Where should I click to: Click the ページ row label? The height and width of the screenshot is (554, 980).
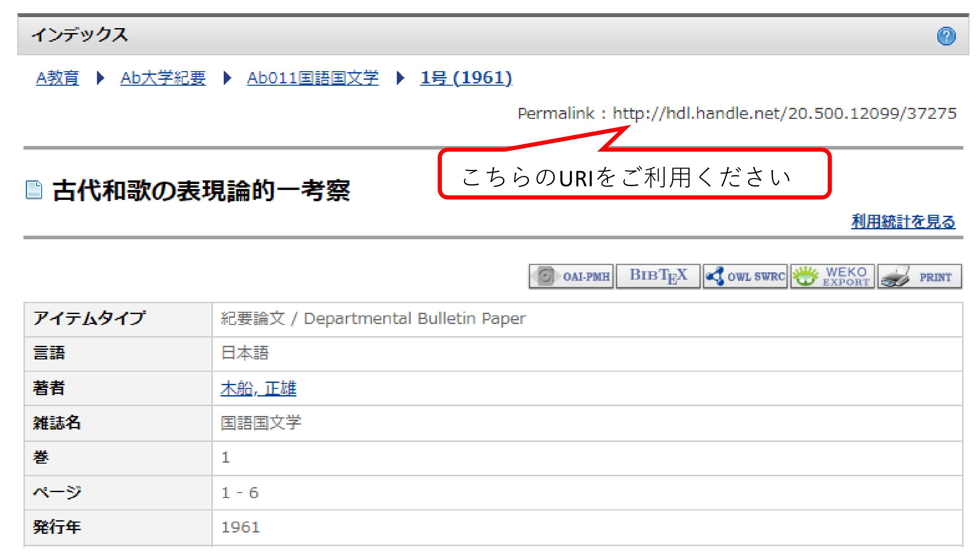point(57,493)
